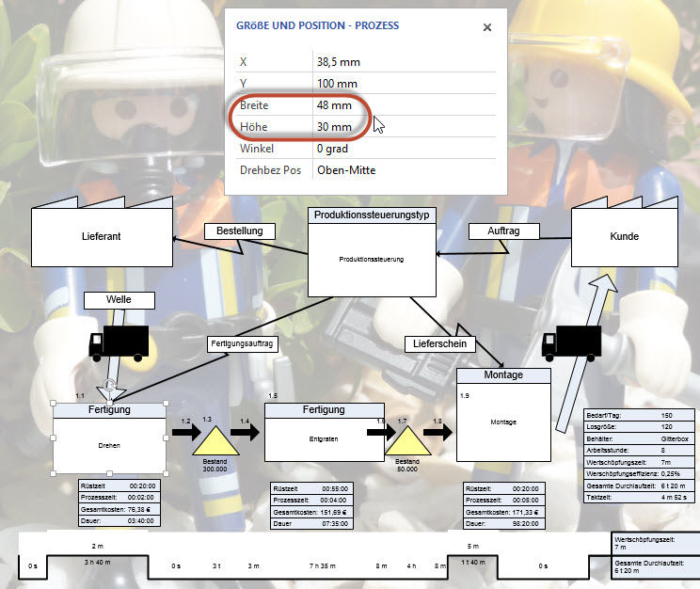Click Dauer 98:20:00 row

pos(504,524)
